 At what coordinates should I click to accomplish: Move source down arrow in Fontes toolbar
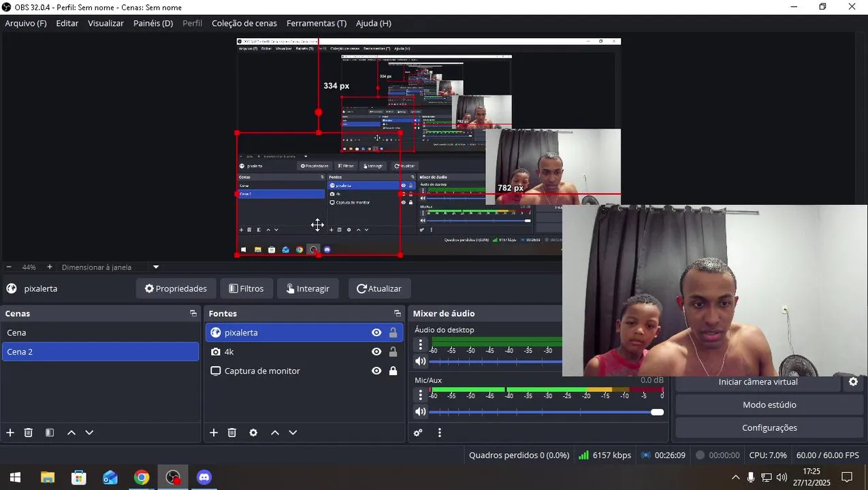pyautogui.click(x=293, y=432)
